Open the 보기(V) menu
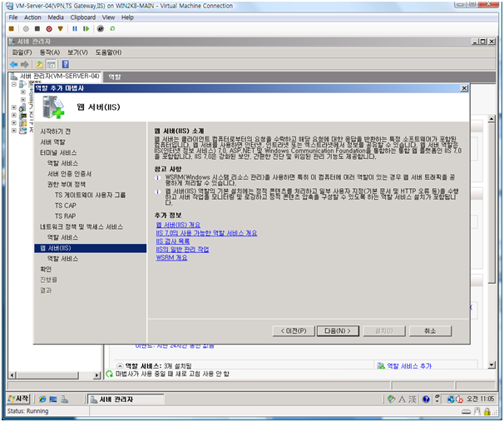 [x=77, y=52]
